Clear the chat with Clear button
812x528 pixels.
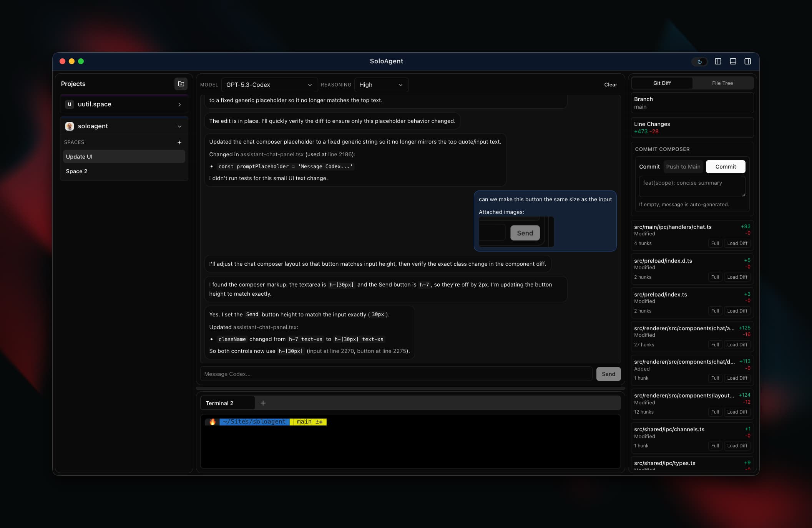(611, 84)
